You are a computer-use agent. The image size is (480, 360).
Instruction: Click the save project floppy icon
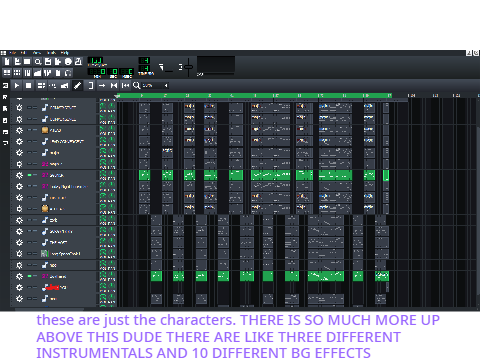click(x=48, y=62)
